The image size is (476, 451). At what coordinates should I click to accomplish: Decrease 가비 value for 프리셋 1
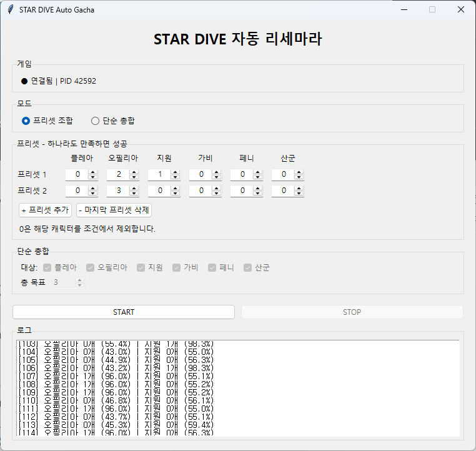(216, 177)
